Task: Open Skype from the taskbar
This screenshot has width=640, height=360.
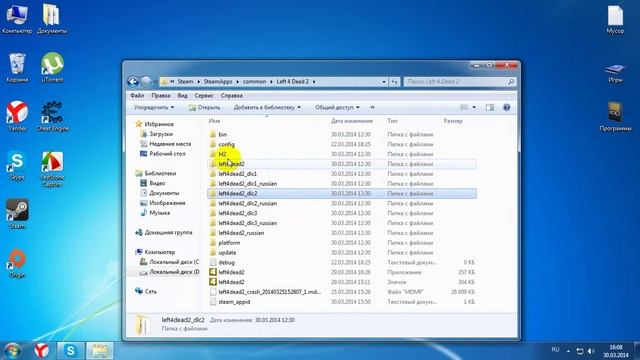Action: 71,351
